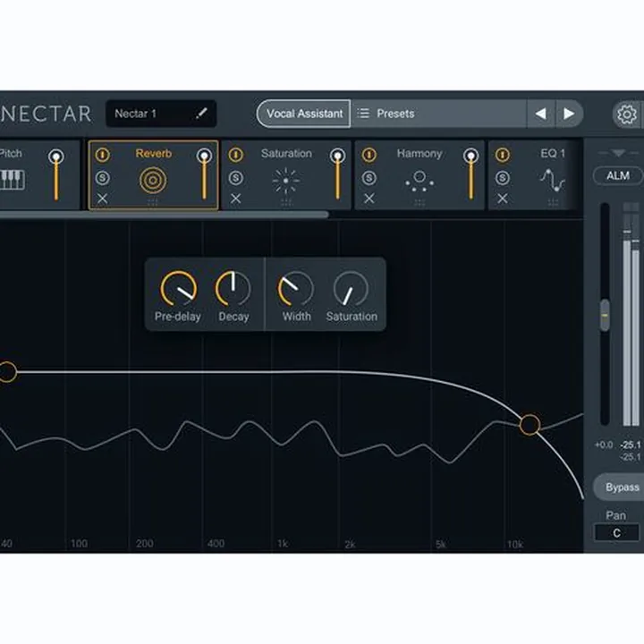This screenshot has width=644, height=644.
Task: Open the Vocal Assistant
Action: [304, 114]
